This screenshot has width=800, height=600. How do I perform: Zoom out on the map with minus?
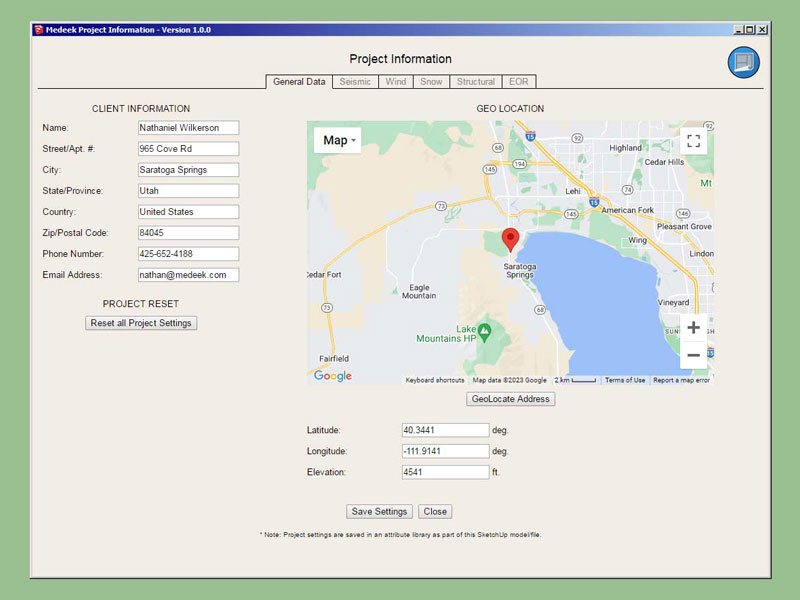(x=693, y=355)
